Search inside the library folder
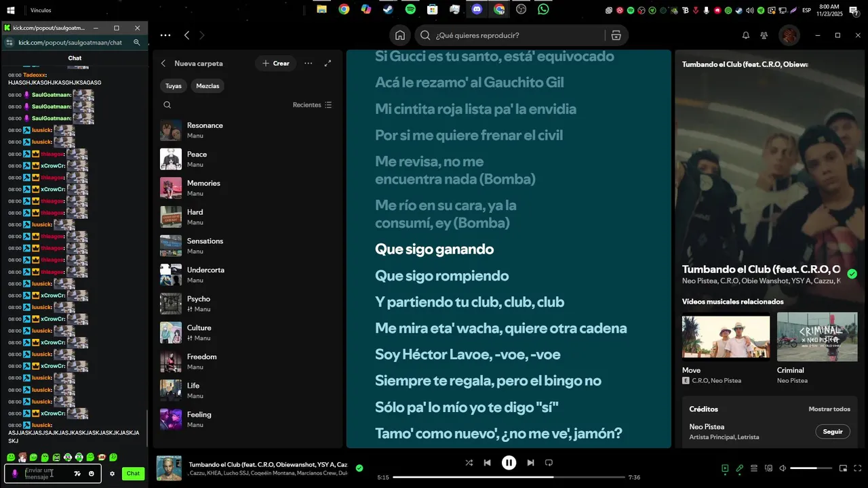 167,105
